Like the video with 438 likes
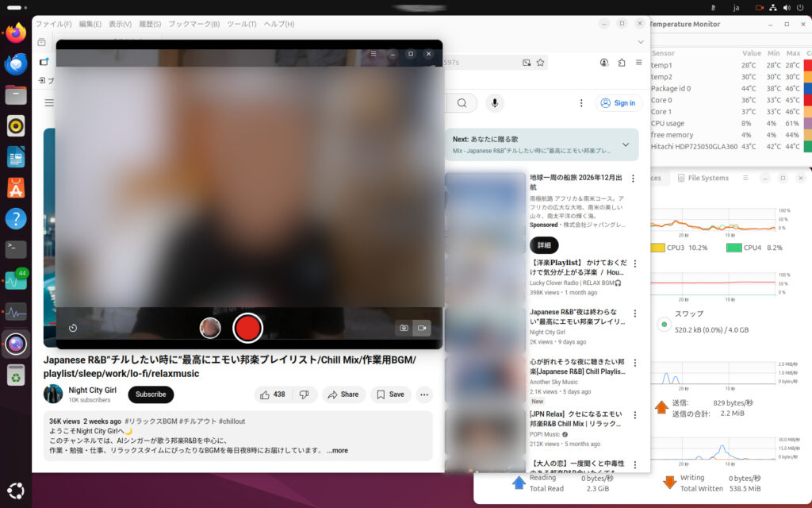This screenshot has width=812, height=508. [273, 394]
